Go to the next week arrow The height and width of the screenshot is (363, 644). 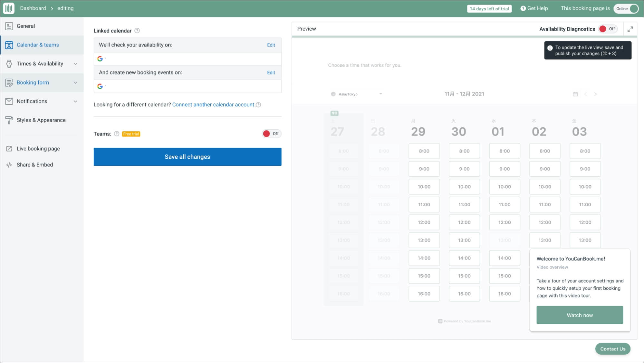[x=595, y=94]
